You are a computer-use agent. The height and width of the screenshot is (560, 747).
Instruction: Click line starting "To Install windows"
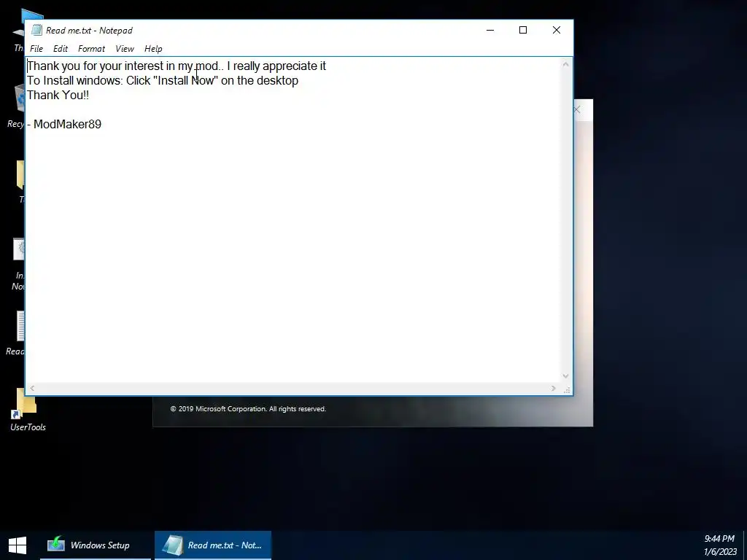tap(163, 80)
